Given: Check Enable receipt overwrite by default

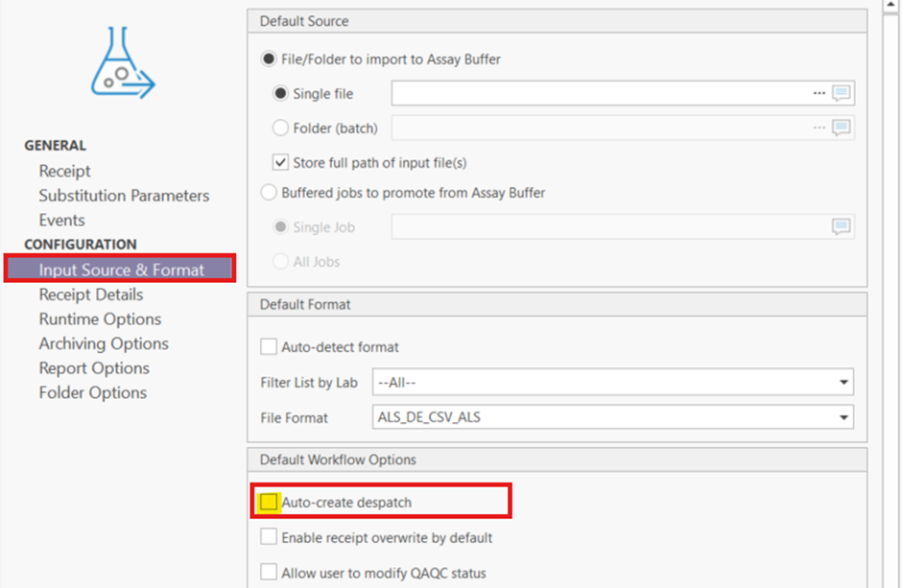Looking at the screenshot, I should click(269, 537).
